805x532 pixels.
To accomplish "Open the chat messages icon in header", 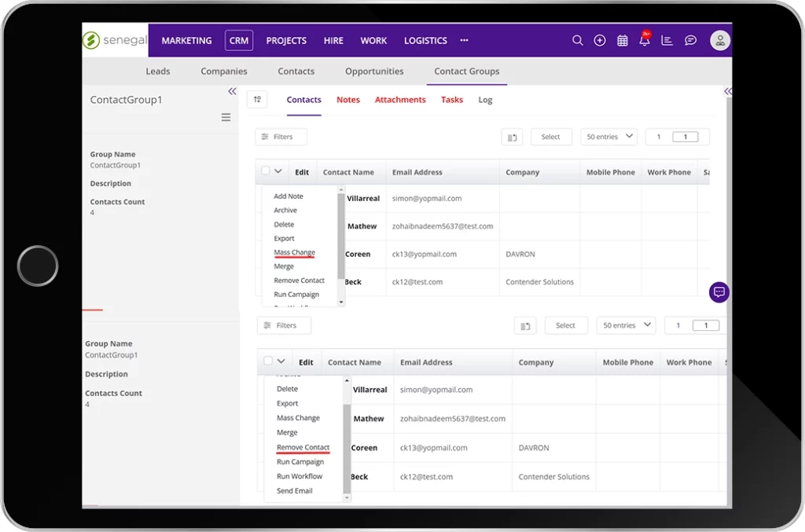I will point(690,41).
